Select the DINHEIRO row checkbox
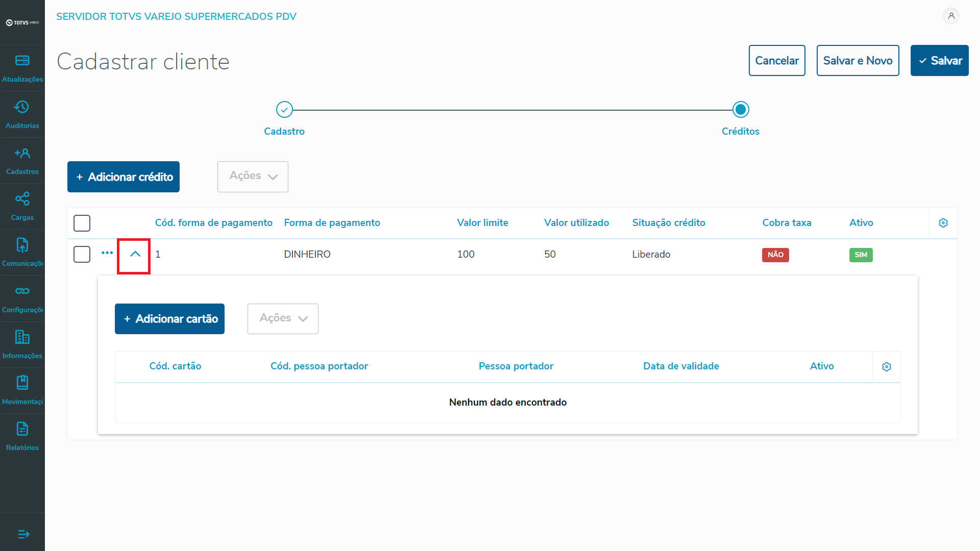 click(82, 254)
